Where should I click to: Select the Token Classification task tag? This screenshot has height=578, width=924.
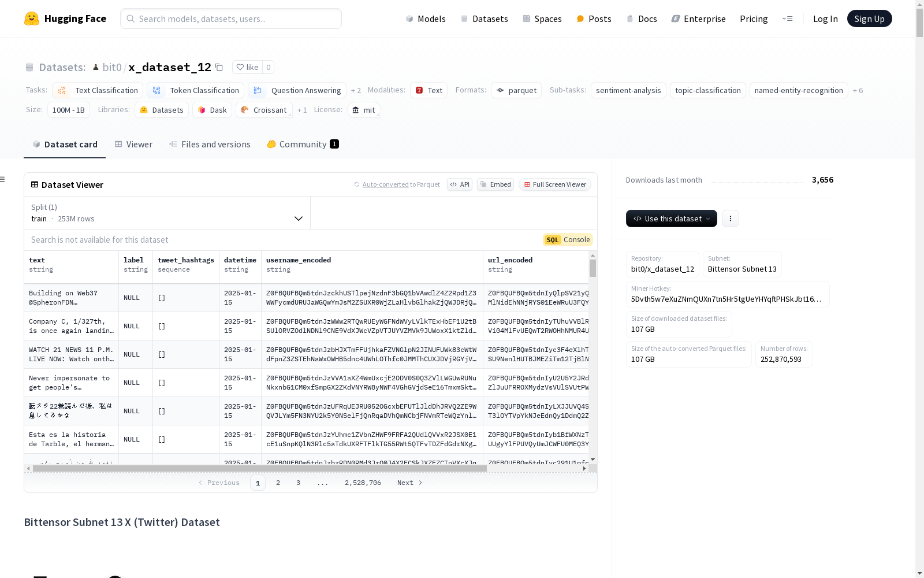pyautogui.click(x=195, y=90)
